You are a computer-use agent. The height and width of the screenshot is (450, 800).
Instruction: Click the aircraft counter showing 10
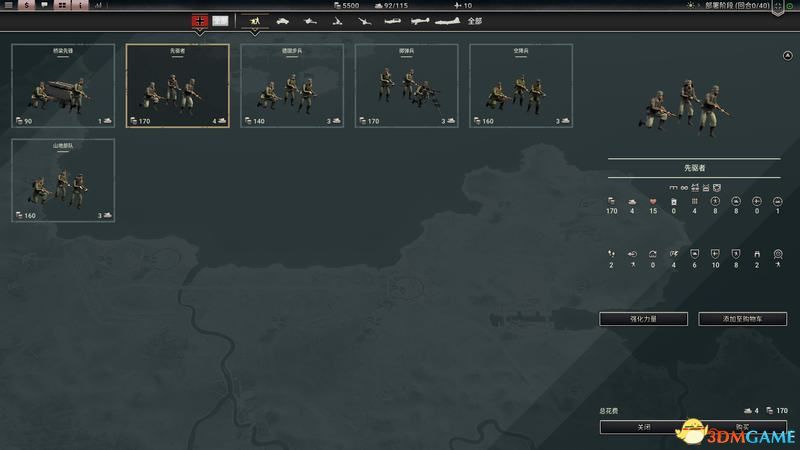click(463, 6)
